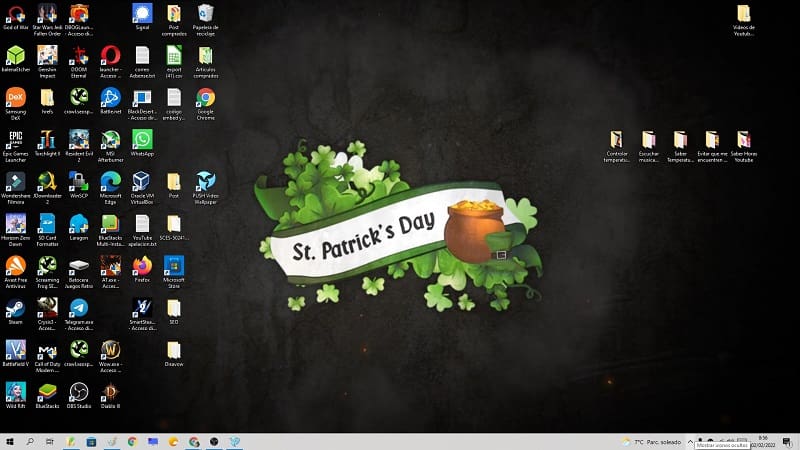Select the Torchlight II shortcut

[47, 144]
